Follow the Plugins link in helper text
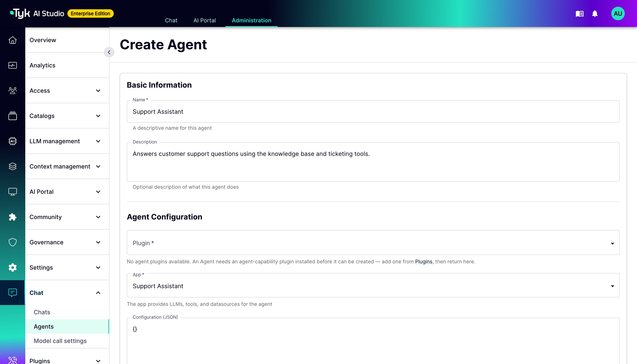Image resolution: width=637 pixels, height=364 pixels. coord(423,261)
